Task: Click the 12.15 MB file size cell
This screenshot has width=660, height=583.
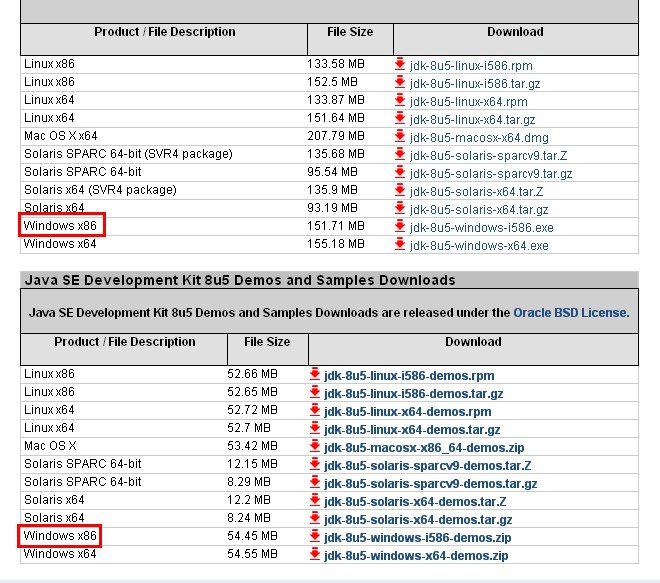Action: (252, 464)
